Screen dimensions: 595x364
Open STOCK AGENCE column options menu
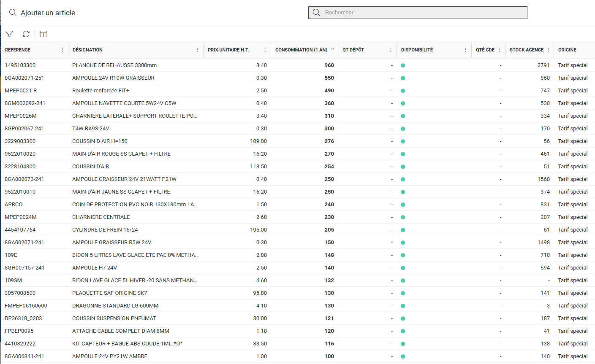click(x=549, y=50)
